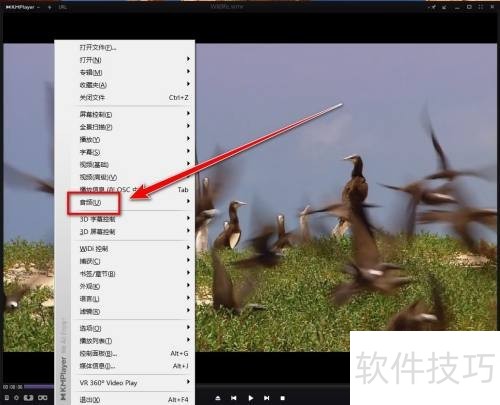This screenshot has height=405, width=500.
Task: Skip to the next track
Action: tap(267, 398)
